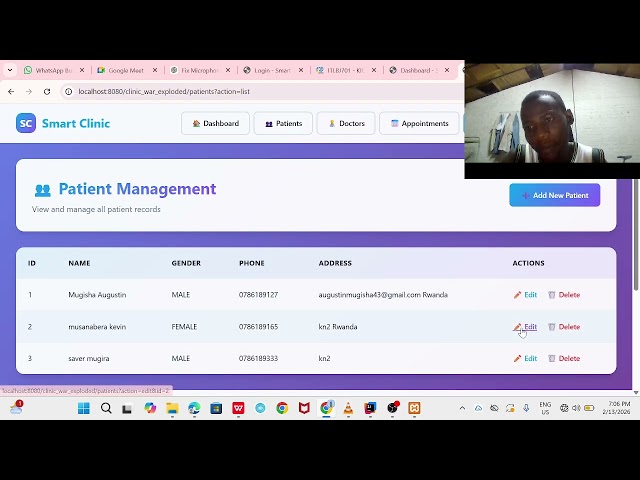Image resolution: width=640 pixels, height=480 pixels.
Task: Click the Edit pencil for Mugisha Augustin
Action: click(x=517, y=295)
